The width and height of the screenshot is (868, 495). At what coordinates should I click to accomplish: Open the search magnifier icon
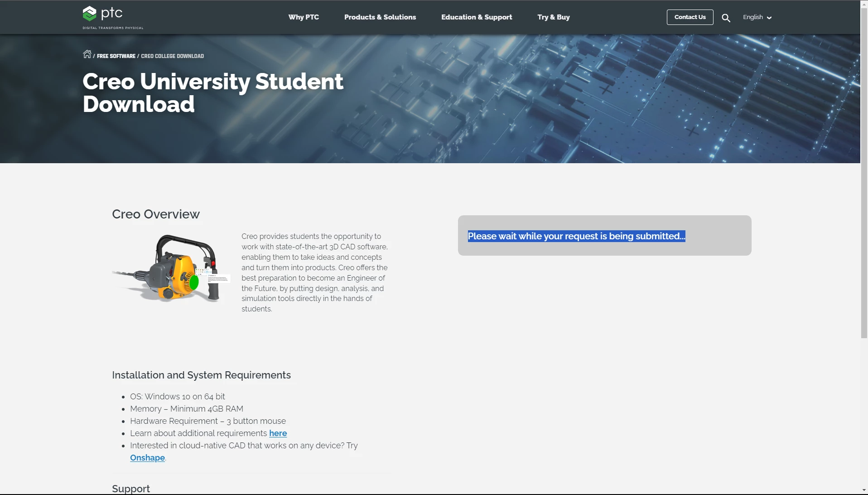[x=726, y=18]
